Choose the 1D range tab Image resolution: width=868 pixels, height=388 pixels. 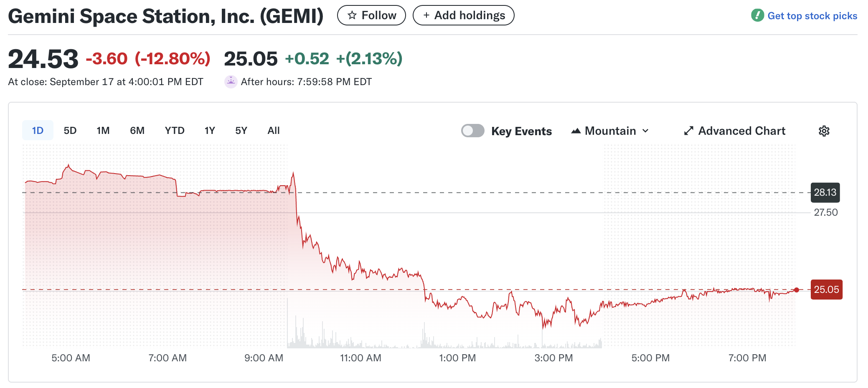pyautogui.click(x=38, y=131)
